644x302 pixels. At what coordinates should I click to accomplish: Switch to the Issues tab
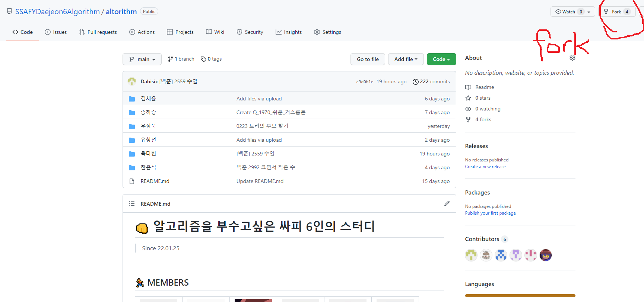click(56, 32)
